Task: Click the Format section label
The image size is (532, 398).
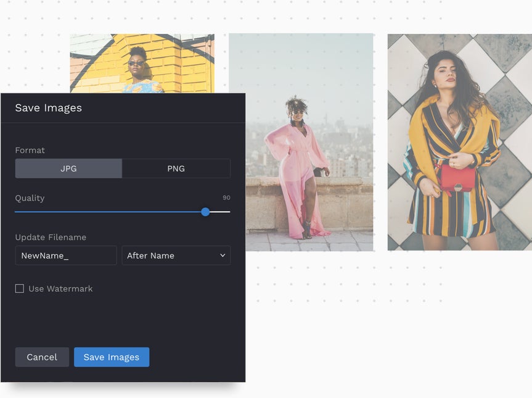Action: click(x=30, y=150)
